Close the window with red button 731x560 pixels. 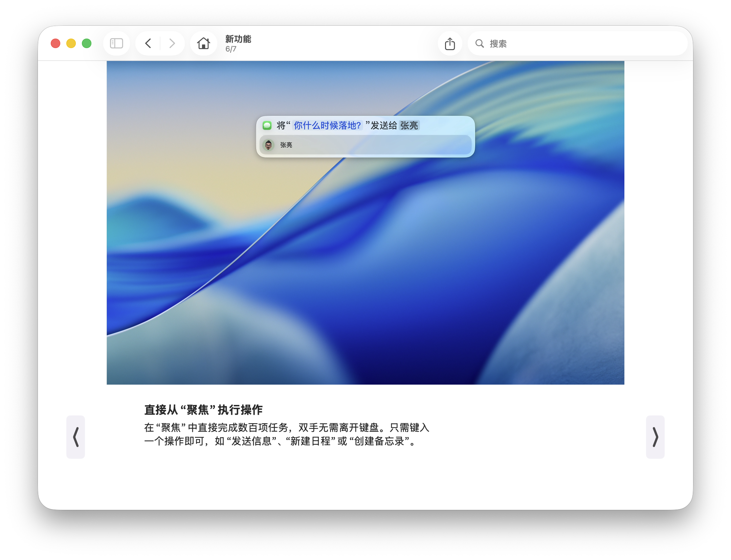coord(56,43)
